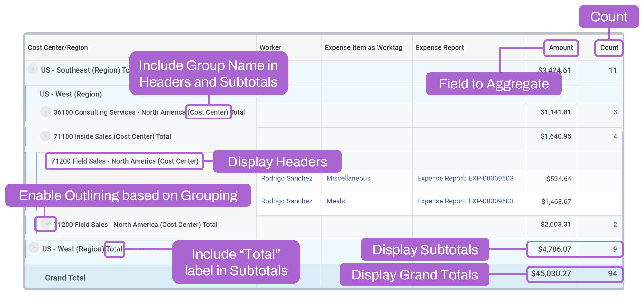
Task: Collapse the US - West (Region) Total row
Action: (34, 248)
